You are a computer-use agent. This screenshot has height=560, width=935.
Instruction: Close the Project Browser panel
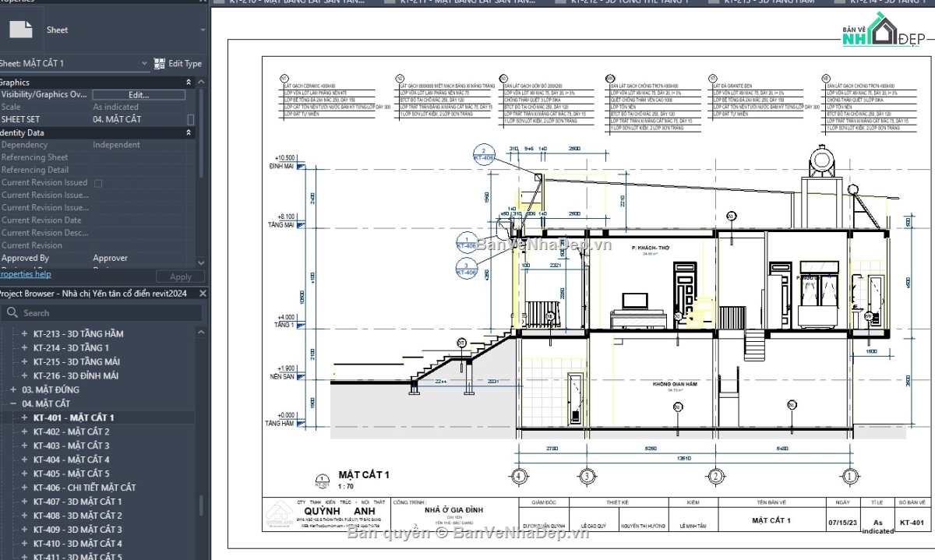pos(203,294)
